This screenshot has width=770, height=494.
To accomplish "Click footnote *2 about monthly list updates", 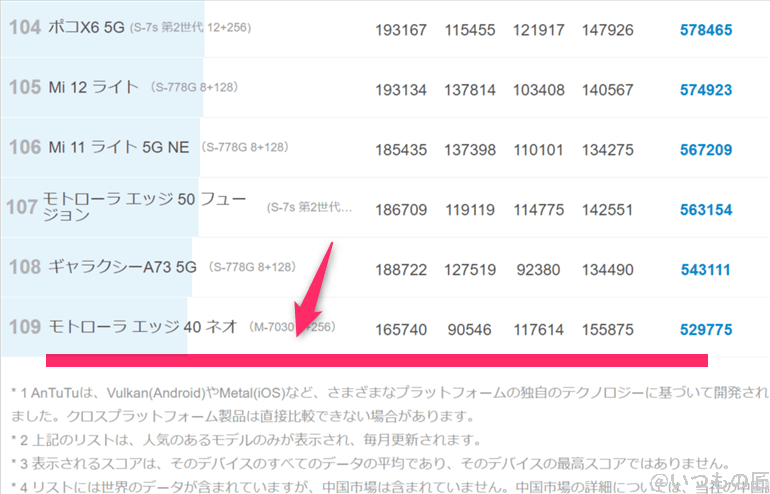I will coord(247,440).
